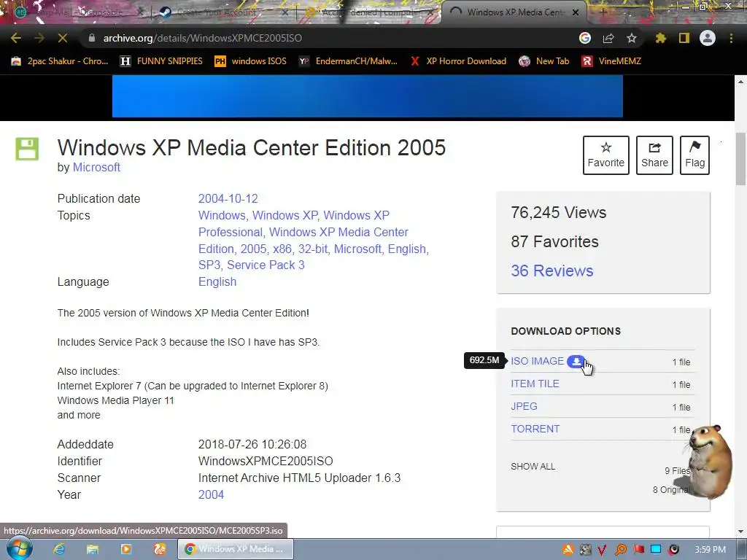Open the 36 Reviews link
Image resolution: width=747 pixels, height=560 pixels.
point(552,271)
